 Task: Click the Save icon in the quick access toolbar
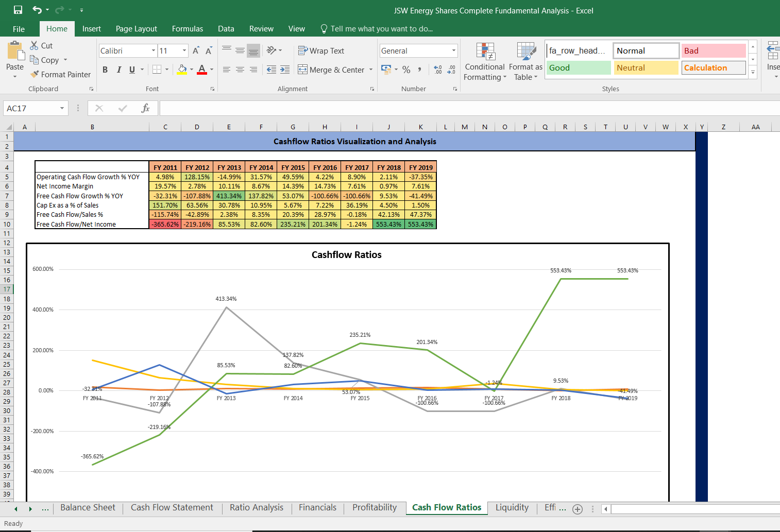click(x=18, y=10)
